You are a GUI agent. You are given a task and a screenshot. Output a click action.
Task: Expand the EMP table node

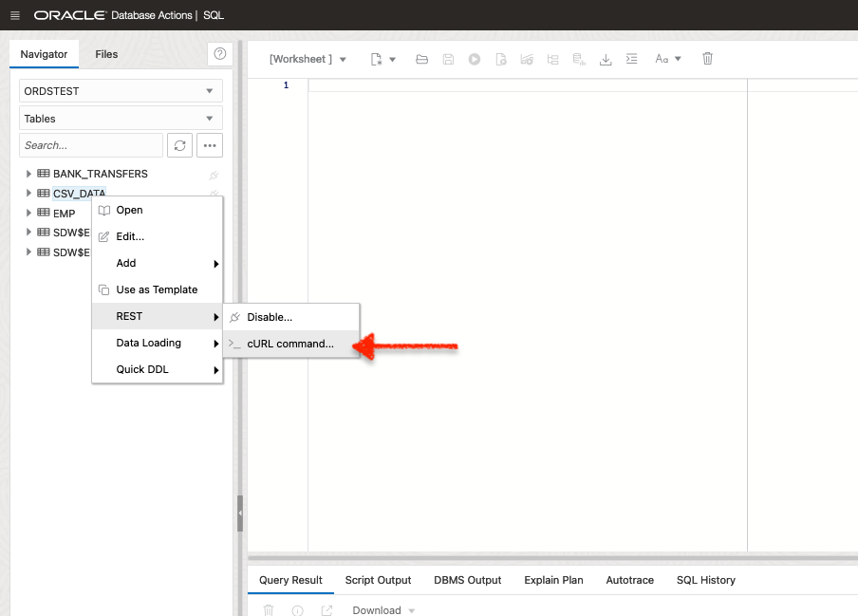(x=29, y=214)
